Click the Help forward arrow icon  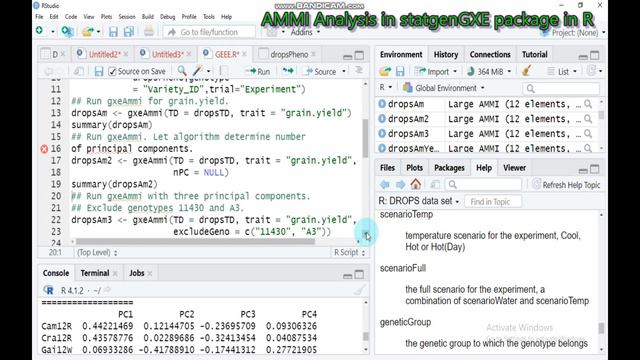[x=400, y=184]
